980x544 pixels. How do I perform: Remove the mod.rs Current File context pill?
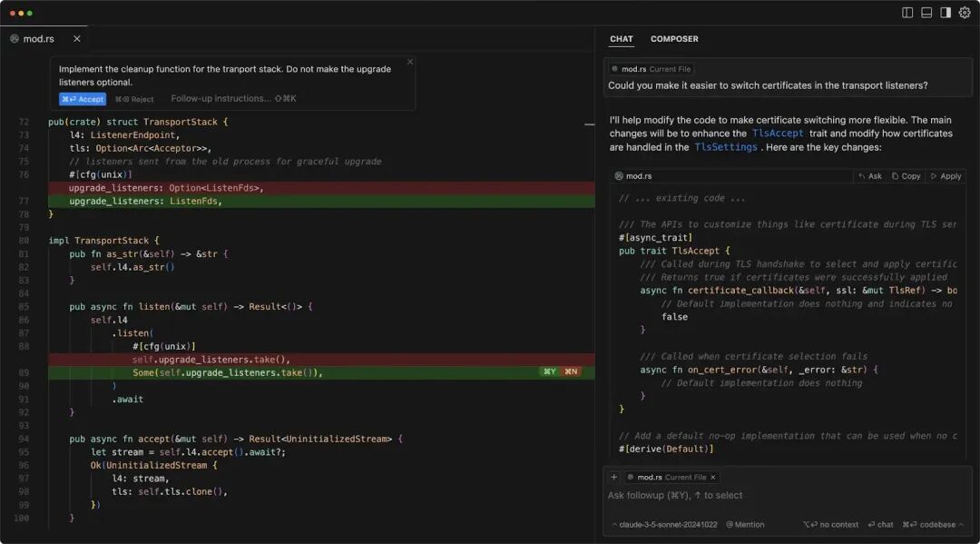click(x=713, y=477)
